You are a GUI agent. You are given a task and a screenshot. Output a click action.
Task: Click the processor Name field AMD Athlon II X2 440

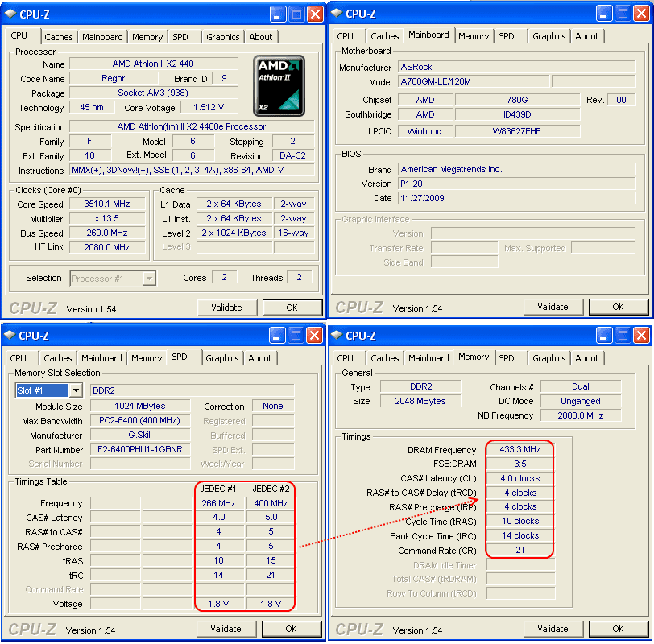click(x=154, y=64)
